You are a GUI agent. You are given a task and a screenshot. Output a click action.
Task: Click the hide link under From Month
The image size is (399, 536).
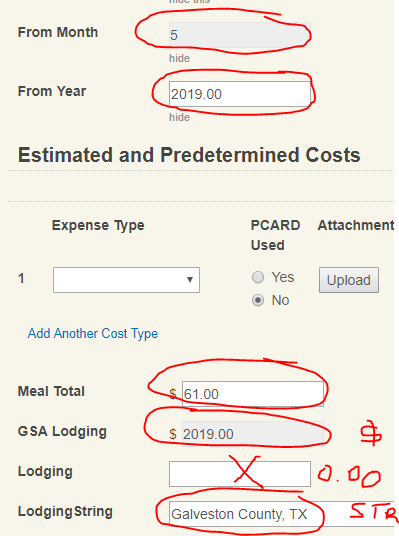pos(179,58)
